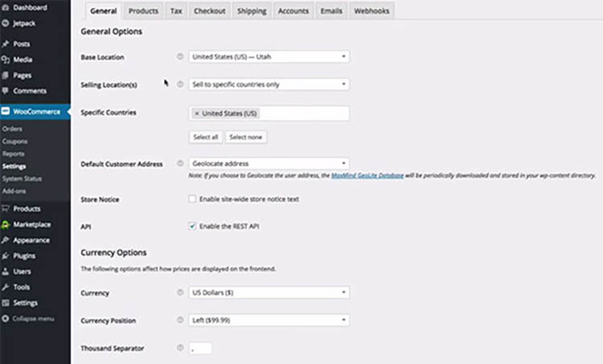Switch to the Shipping tab
603x364 pixels.
pyautogui.click(x=252, y=10)
